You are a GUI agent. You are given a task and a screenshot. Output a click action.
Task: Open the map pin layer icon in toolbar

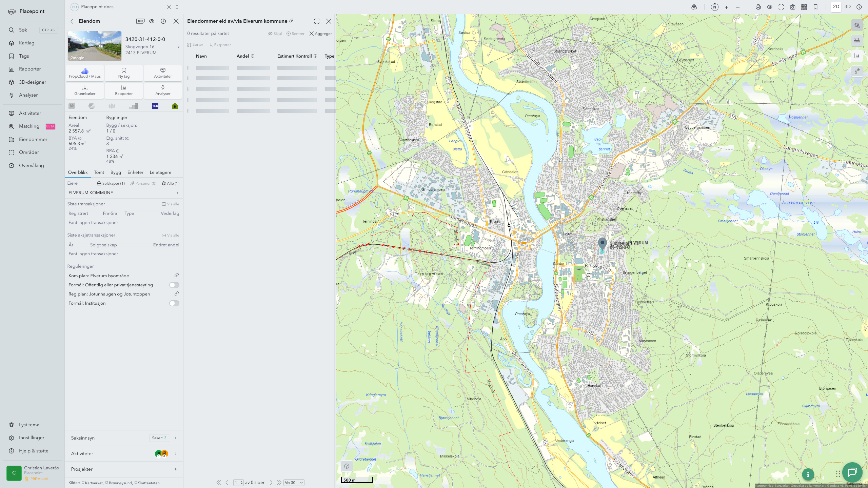click(694, 7)
